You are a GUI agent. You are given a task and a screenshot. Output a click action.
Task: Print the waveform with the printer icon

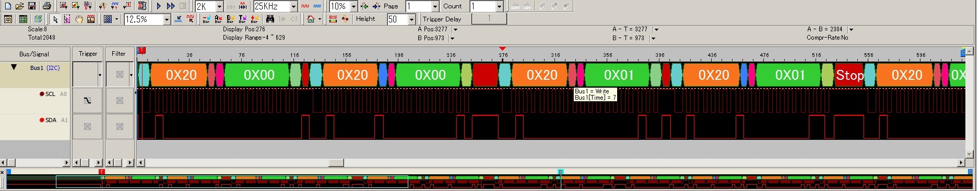46,6
